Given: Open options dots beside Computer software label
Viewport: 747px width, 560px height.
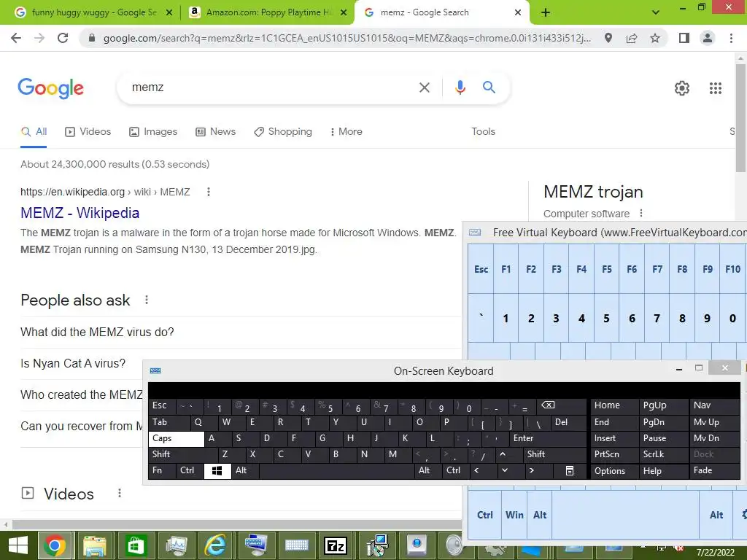Looking at the screenshot, I should pos(641,214).
